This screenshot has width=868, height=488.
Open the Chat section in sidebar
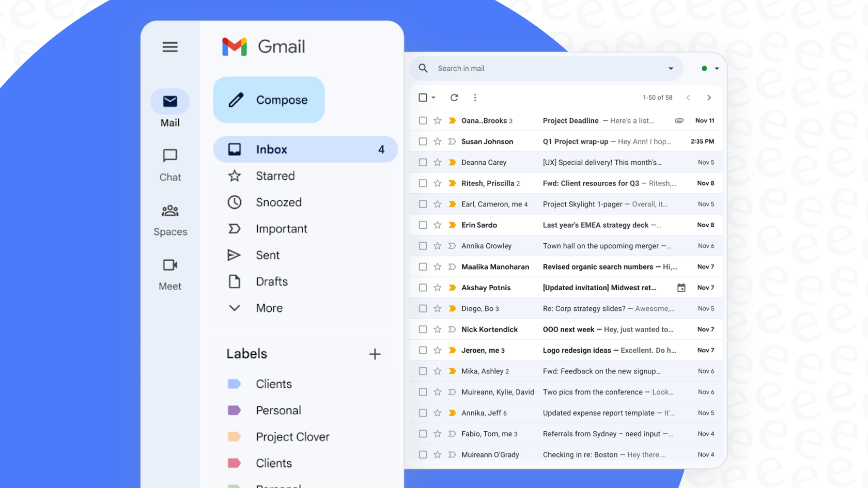(170, 164)
